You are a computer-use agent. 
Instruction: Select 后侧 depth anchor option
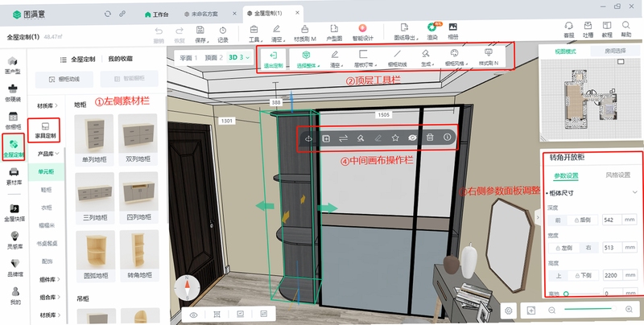582,220
